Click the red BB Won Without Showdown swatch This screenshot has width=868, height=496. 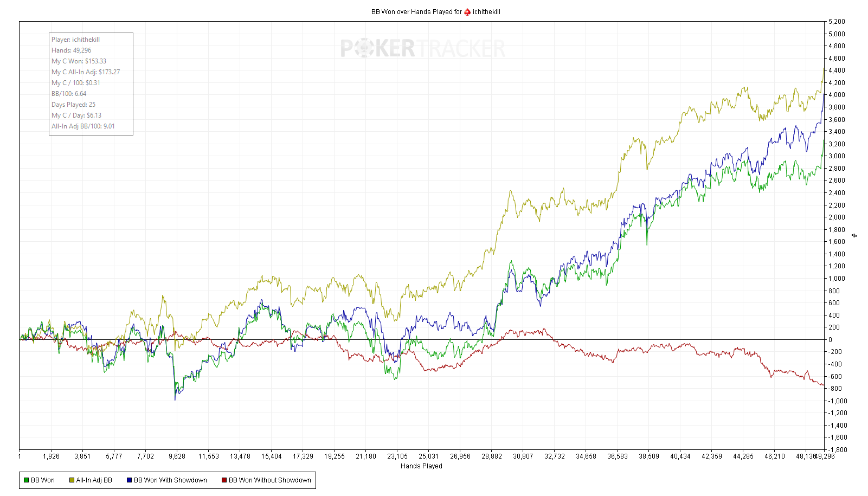[x=224, y=480]
